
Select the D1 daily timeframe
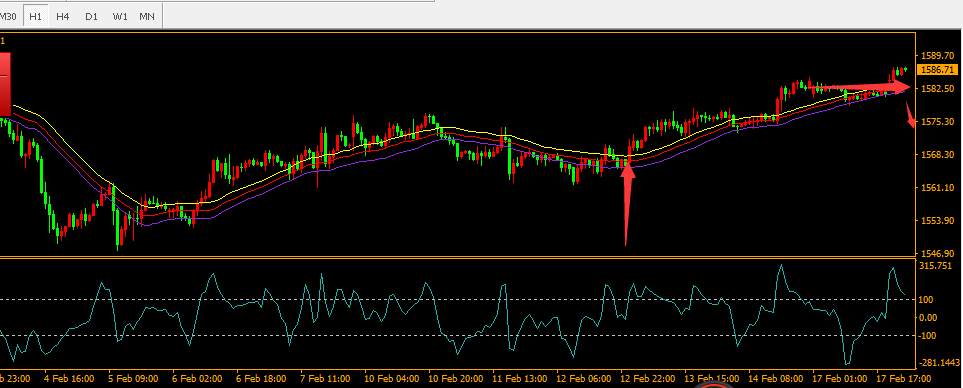92,17
